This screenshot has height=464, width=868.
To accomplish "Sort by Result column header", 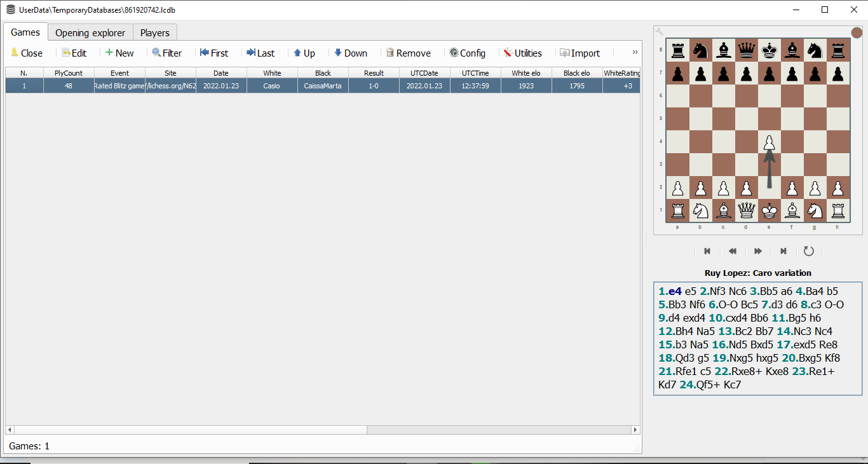I will [x=374, y=73].
